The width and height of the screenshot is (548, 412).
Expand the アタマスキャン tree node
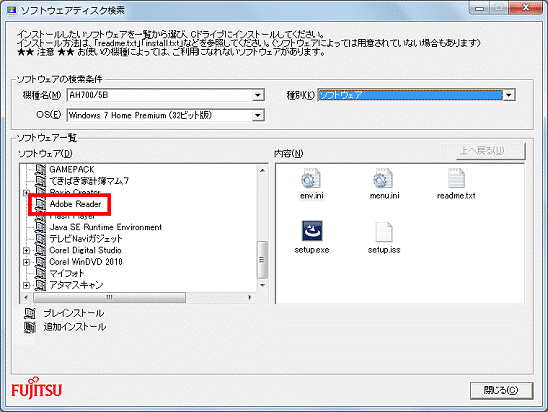coord(26,285)
